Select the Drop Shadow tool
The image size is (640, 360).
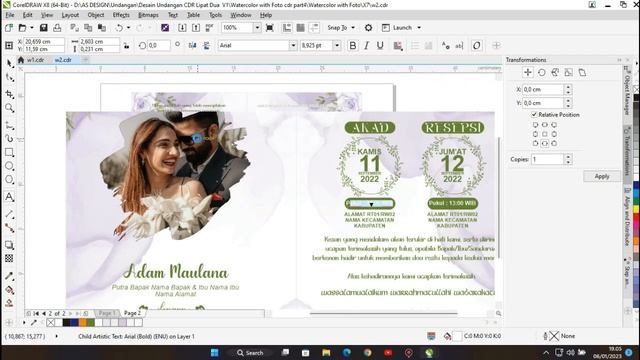pos(10,245)
